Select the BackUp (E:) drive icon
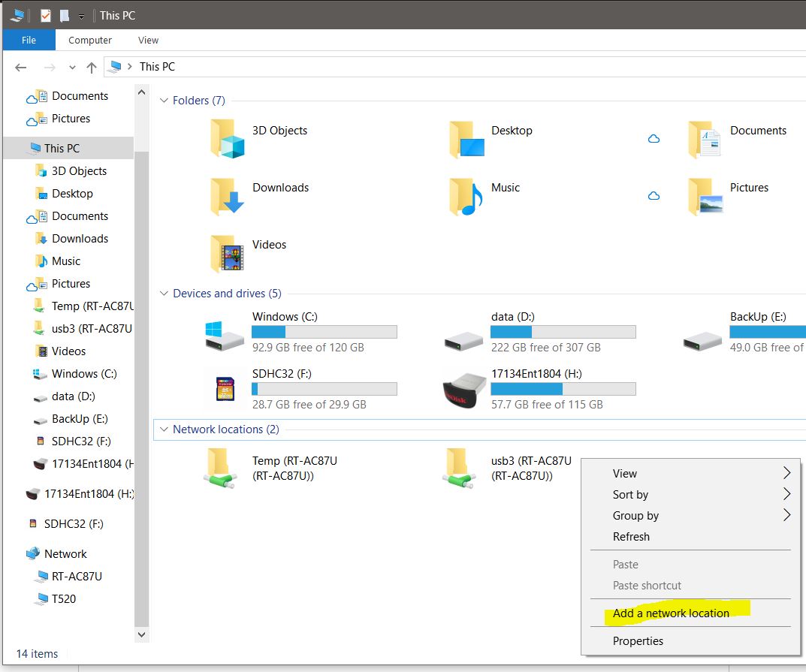806x672 pixels. pyautogui.click(x=702, y=341)
